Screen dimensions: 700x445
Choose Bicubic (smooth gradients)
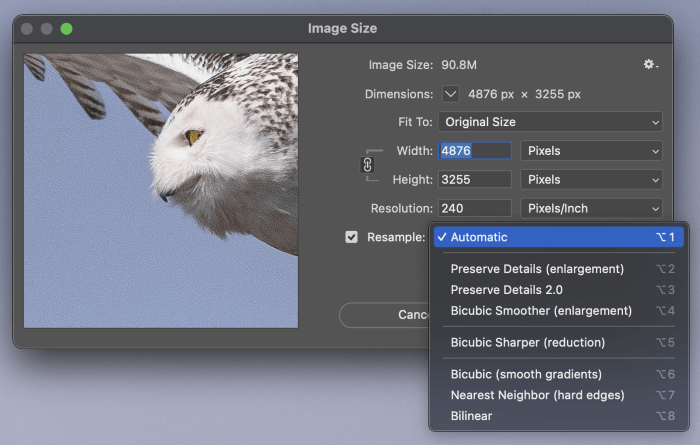point(526,374)
